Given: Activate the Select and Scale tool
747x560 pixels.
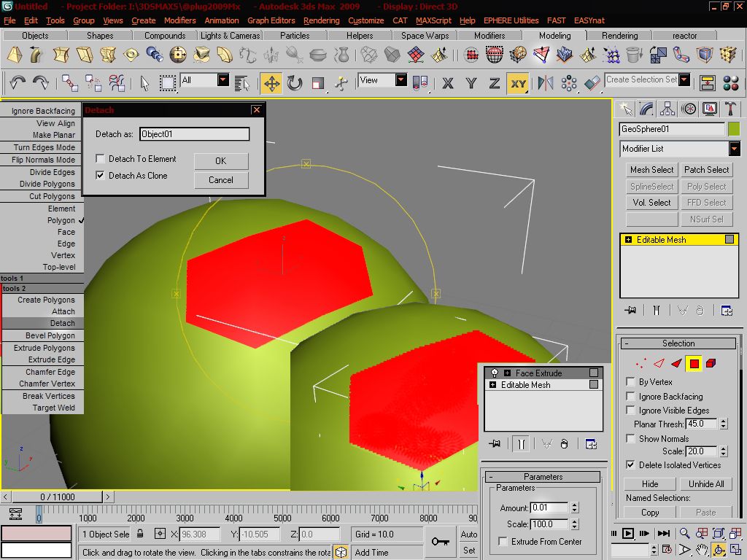Looking at the screenshot, I should coord(318,83).
